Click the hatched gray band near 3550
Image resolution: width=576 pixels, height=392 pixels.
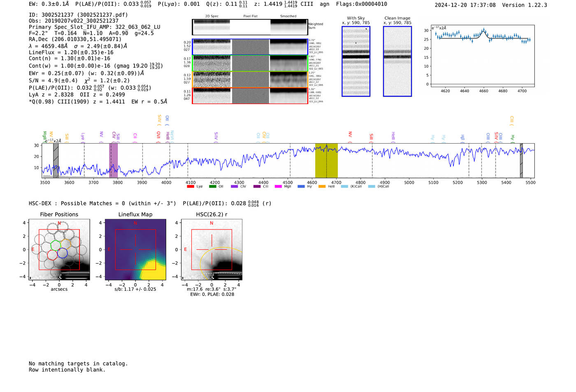click(x=56, y=160)
